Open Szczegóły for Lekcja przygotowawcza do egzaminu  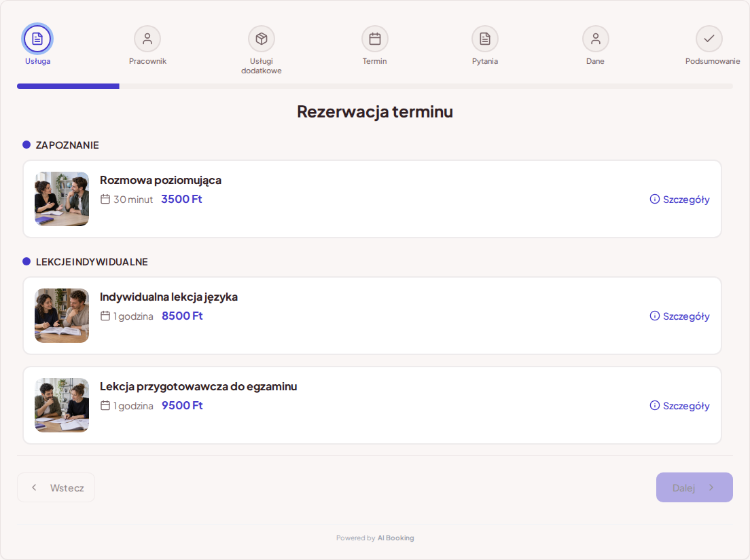679,406
